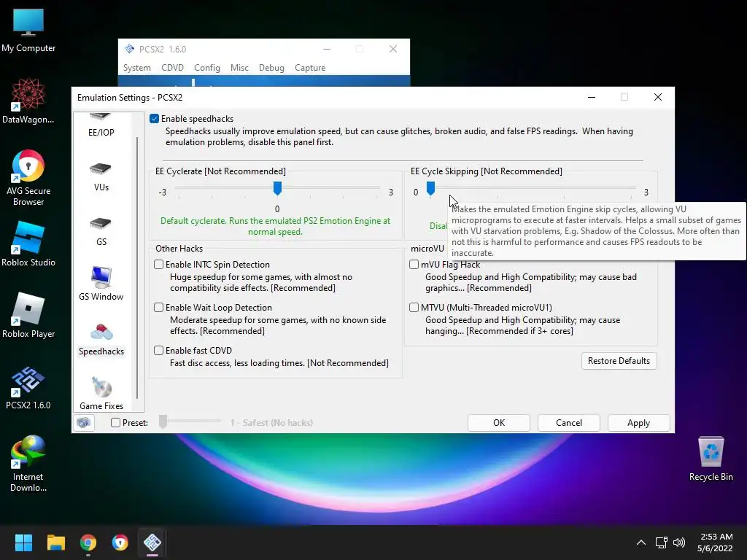Open File Explorer from taskbar
The height and width of the screenshot is (560, 747).
coord(55,542)
